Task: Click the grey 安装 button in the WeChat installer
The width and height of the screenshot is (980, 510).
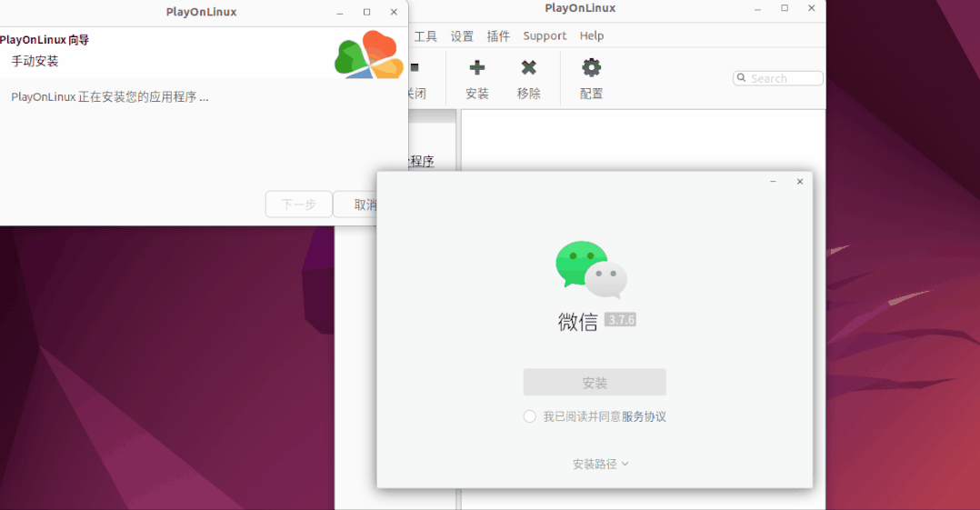Action: click(x=595, y=382)
